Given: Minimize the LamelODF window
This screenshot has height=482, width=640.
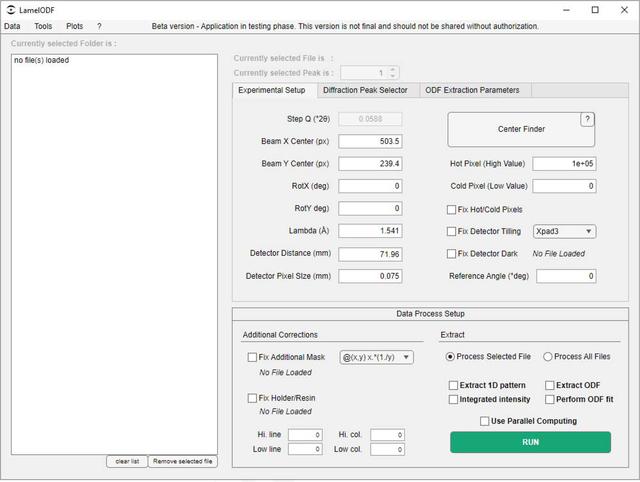Looking at the screenshot, I should (x=566, y=10).
